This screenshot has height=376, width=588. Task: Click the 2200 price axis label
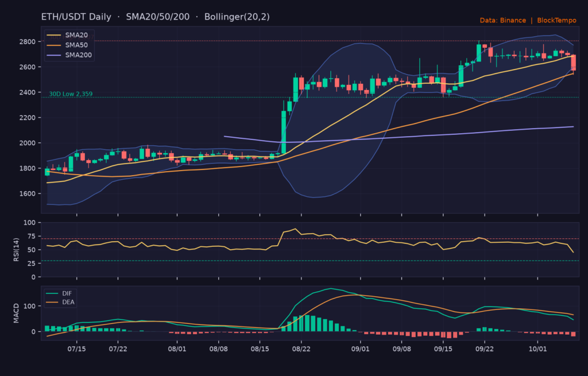pos(28,118)
